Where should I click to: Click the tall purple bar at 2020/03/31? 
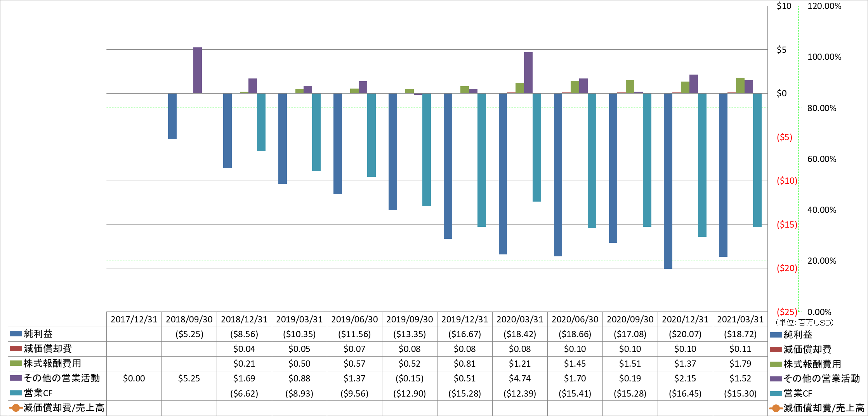[528, 73]
